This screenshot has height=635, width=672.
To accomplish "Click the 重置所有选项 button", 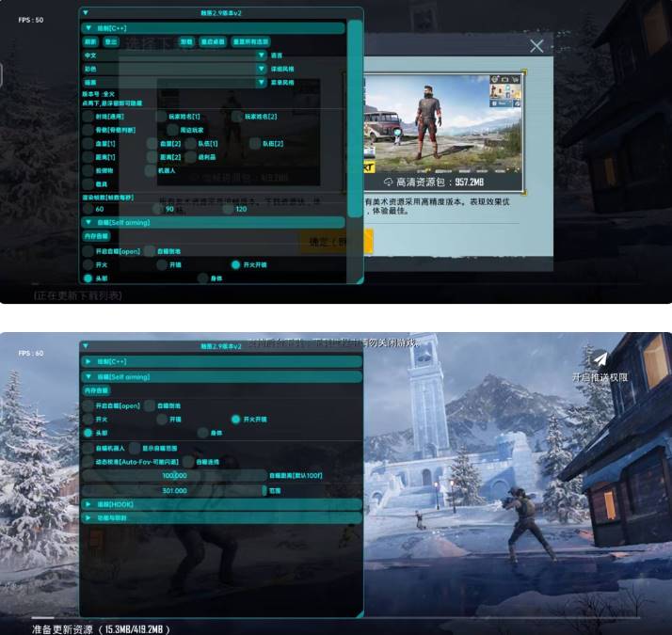I will pyautogui.click(x=250, y=41).
